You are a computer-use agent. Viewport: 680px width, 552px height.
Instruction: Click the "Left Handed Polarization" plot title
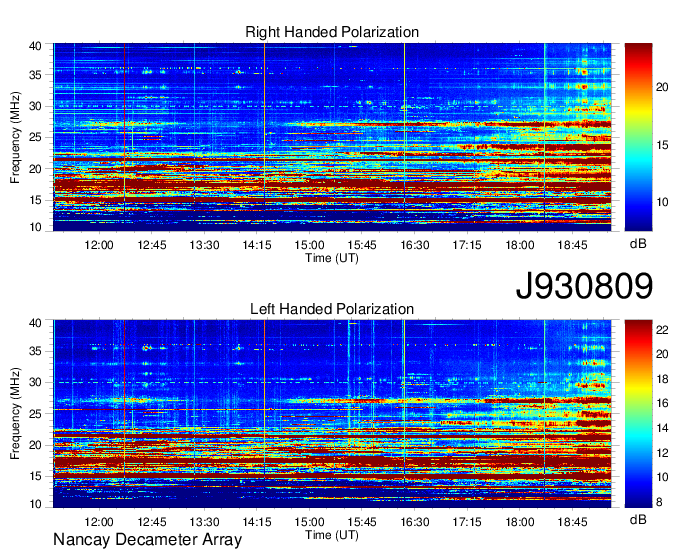[332, 309]
